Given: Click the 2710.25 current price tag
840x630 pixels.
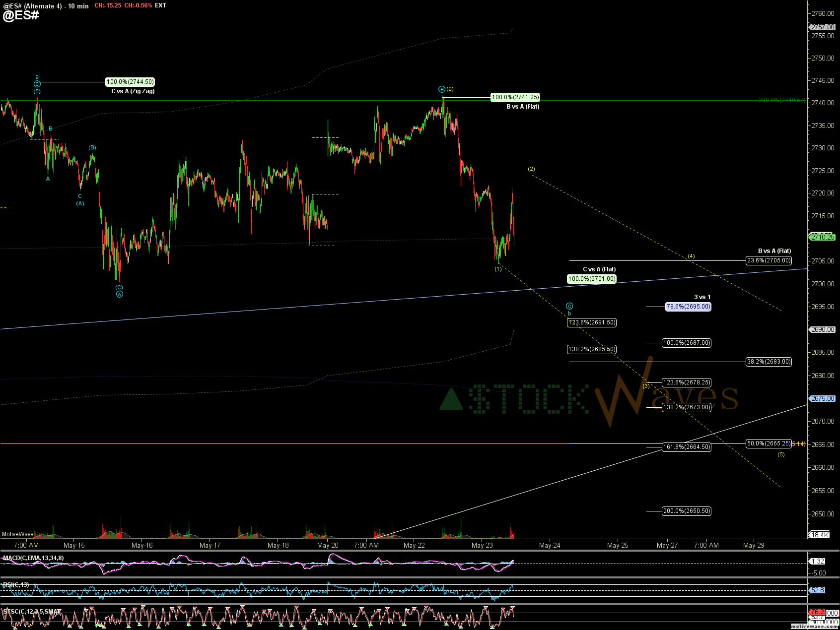Looking at the screenshot, I should (823, 237).
